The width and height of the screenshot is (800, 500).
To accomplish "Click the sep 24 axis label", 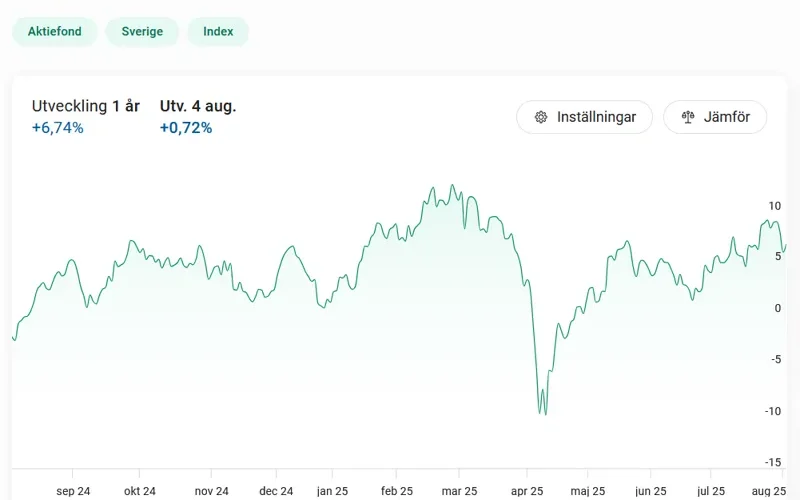I will coord(73,491).
